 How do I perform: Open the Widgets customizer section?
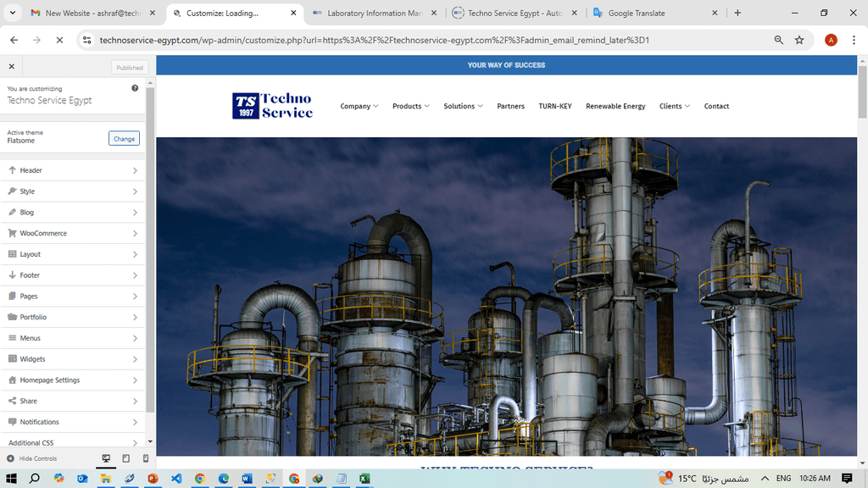tap(73, 359)
